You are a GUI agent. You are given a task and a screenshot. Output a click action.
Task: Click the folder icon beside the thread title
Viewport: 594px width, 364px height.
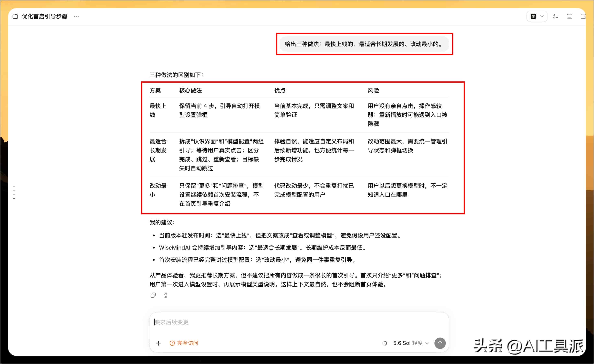pyautogui.click(x=15, y=16)
